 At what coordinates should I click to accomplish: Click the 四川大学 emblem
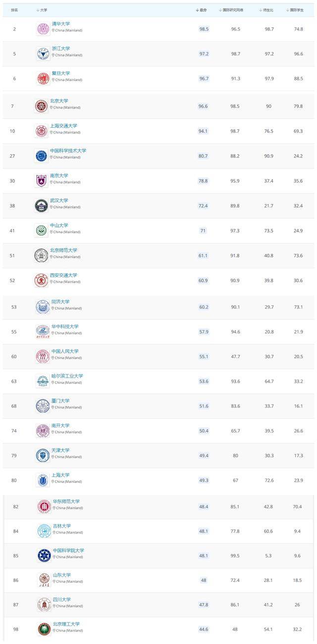pos(44,604)
